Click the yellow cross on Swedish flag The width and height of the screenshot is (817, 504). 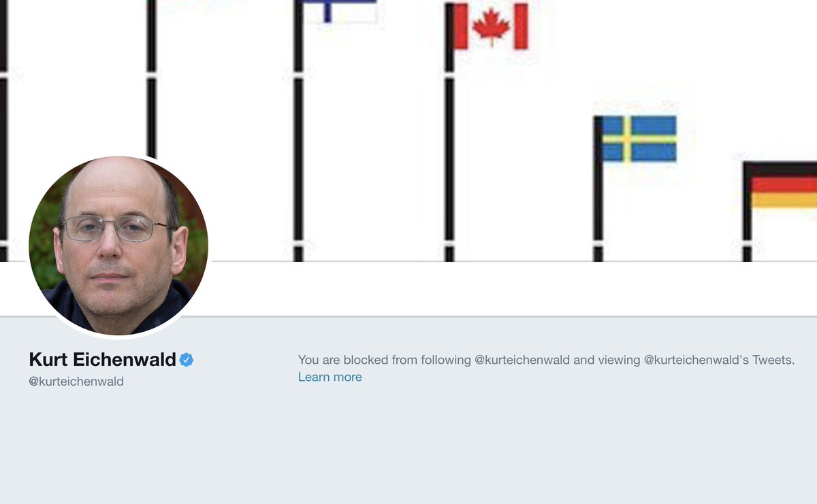tap(639, 139)
